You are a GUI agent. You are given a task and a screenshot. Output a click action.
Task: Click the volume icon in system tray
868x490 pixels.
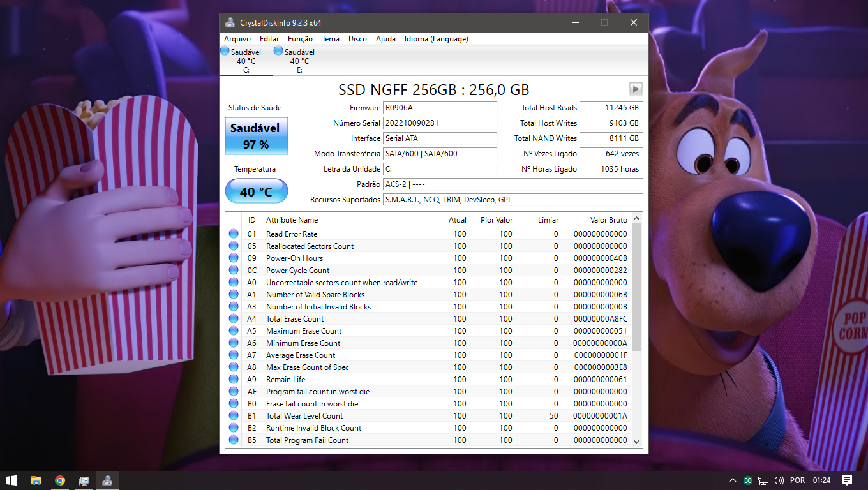(778, 480)
